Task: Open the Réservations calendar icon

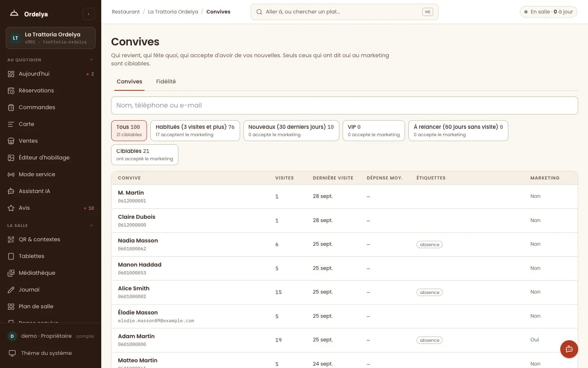Action: (11, 91)
